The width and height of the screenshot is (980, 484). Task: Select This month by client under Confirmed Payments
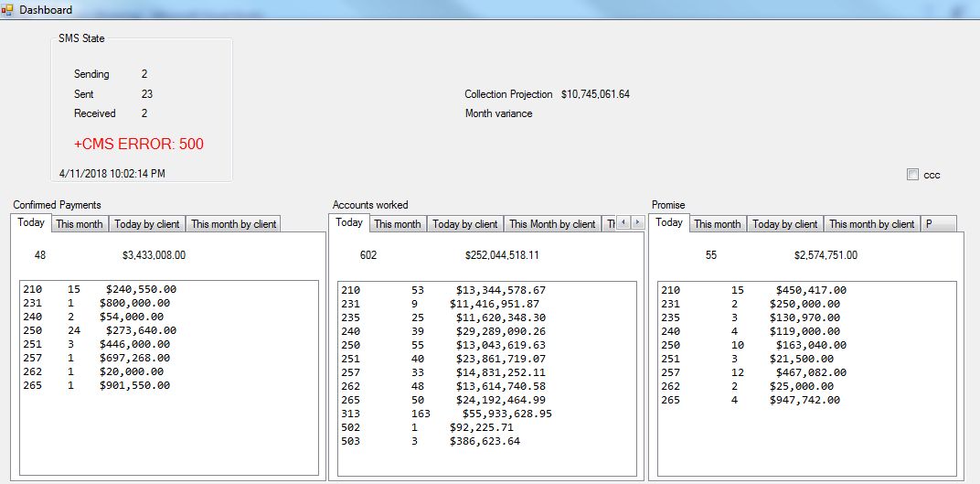233,224
